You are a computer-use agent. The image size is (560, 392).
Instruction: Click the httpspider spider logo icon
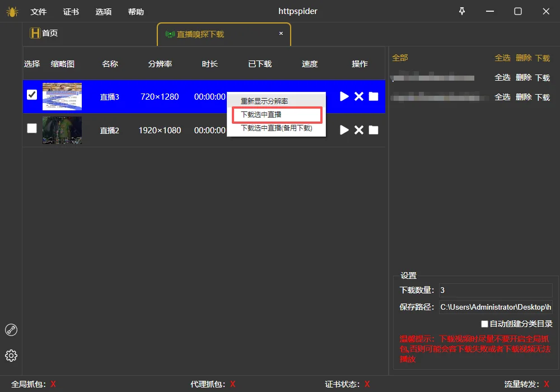coord(12,12)
